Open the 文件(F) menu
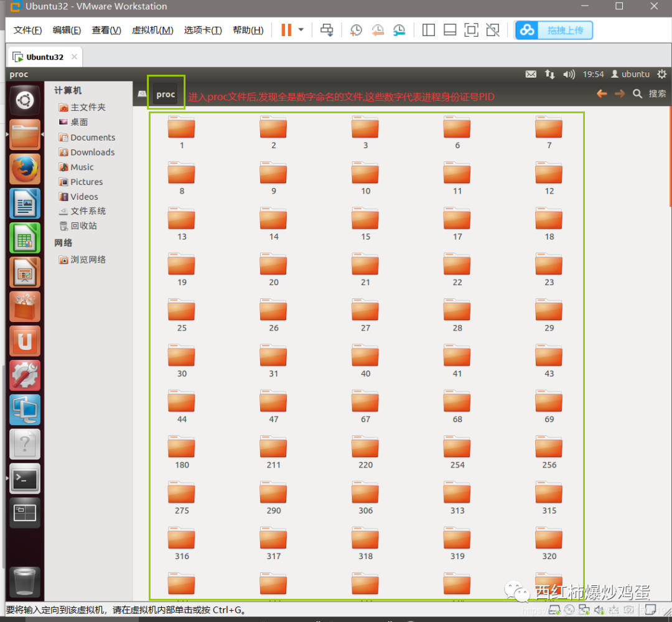Viewport: 672px width, 622px height. pos(27,30)
